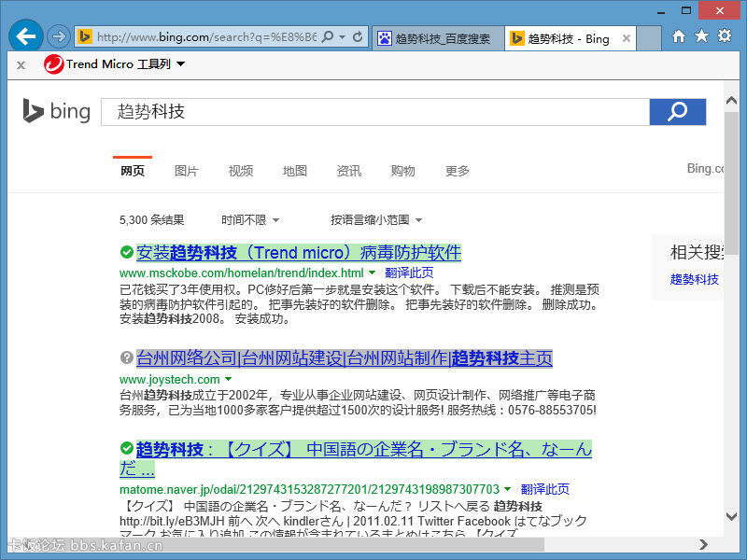Viewport: 747px width, 560px height.
Task: Click 翻译此页 for matome.naver.jp result
Action: tap(545, 489)
